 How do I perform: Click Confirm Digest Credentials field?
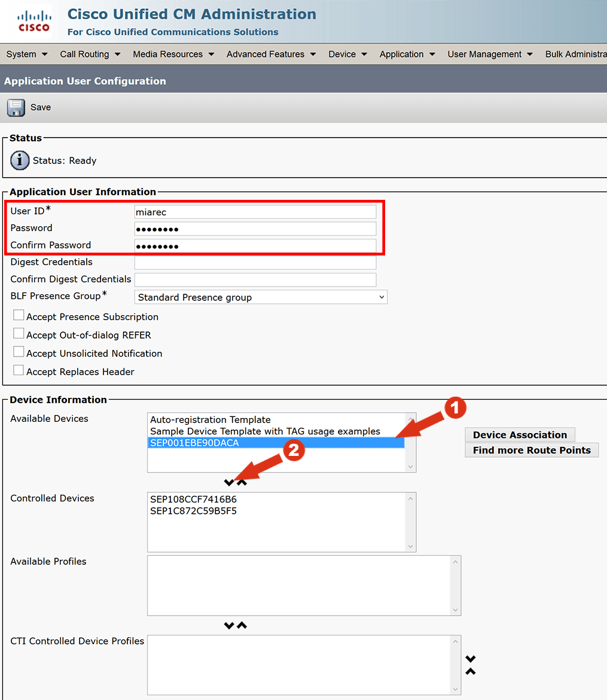click(255, 279)
